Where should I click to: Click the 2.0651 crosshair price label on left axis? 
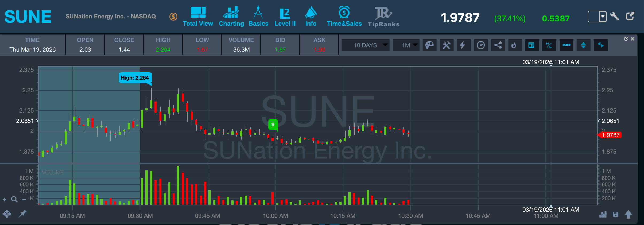click(25, 121)
